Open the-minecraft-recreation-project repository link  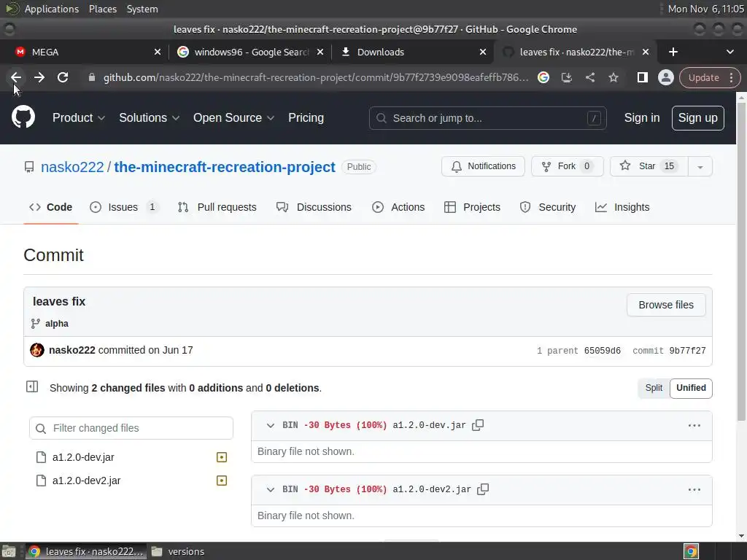[x=225, y=167]
